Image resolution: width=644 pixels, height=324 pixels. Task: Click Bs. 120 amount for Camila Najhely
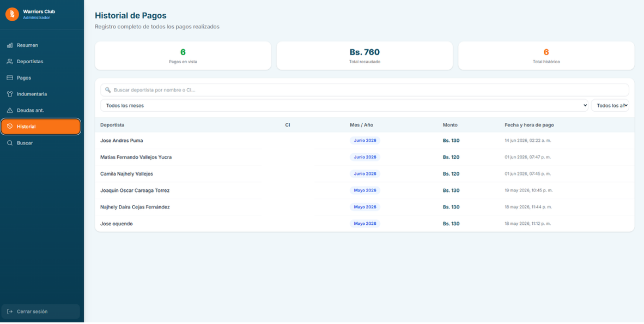point(451,174)
